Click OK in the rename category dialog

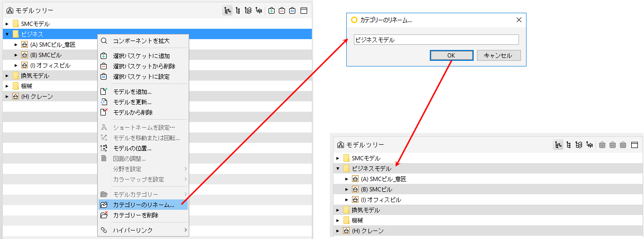(x=451, y=55)
